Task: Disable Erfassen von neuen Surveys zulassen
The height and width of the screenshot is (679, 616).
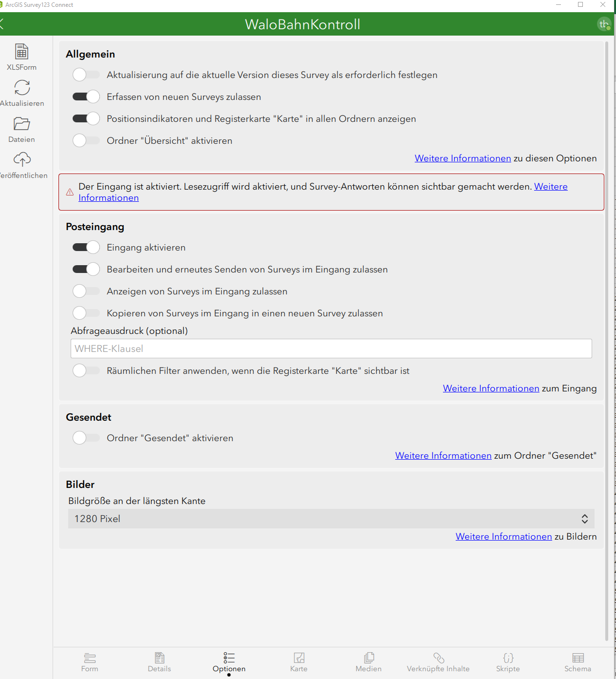Action: tap(86, 97)
